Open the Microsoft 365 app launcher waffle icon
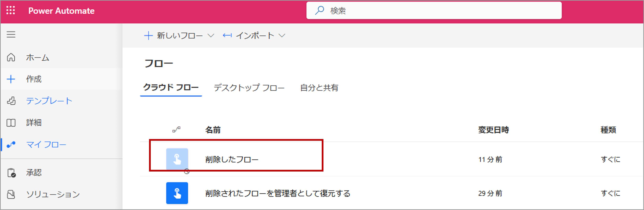The image size is (644, 210). pyautogui.click(x=10, y=10)
